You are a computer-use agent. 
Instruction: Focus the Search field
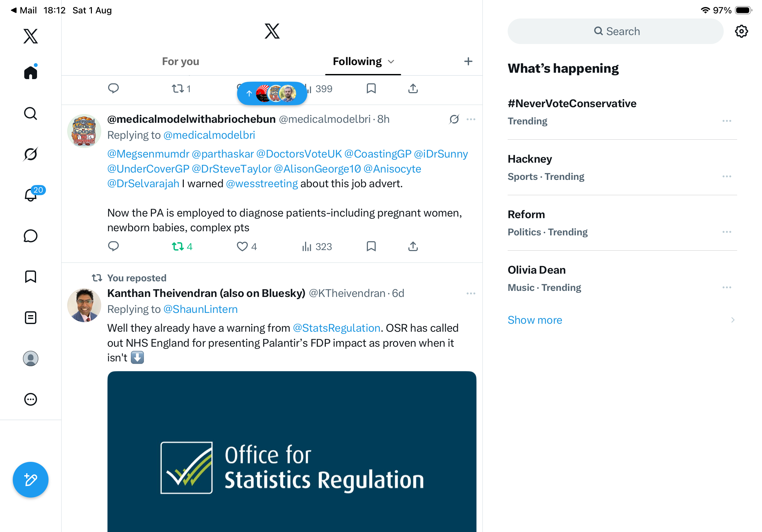pos(615,32)
